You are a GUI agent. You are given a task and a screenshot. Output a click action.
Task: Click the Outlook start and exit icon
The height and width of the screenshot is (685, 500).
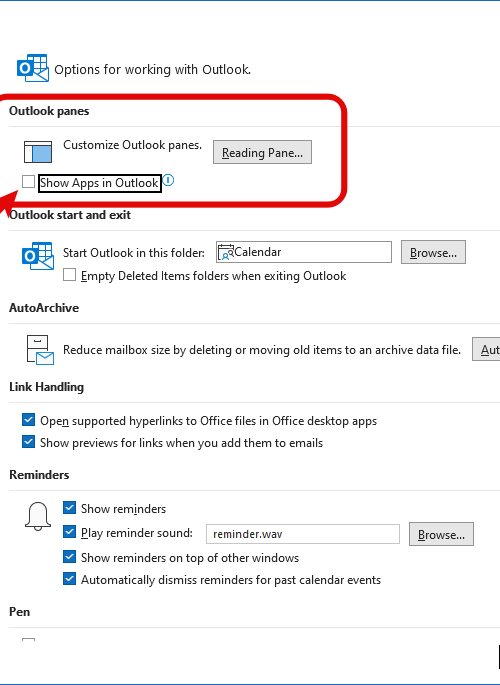(38, 256)
